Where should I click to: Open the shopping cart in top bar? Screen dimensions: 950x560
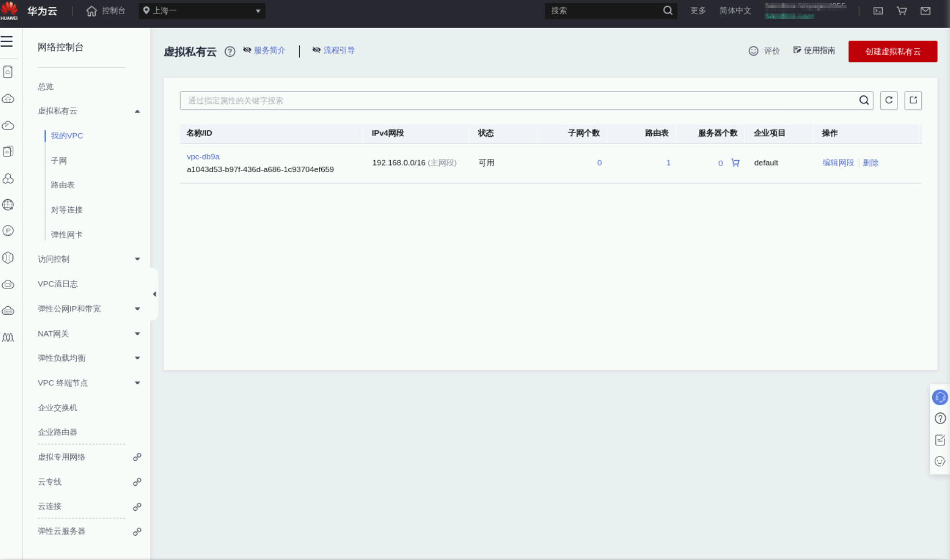click(902, 11)
